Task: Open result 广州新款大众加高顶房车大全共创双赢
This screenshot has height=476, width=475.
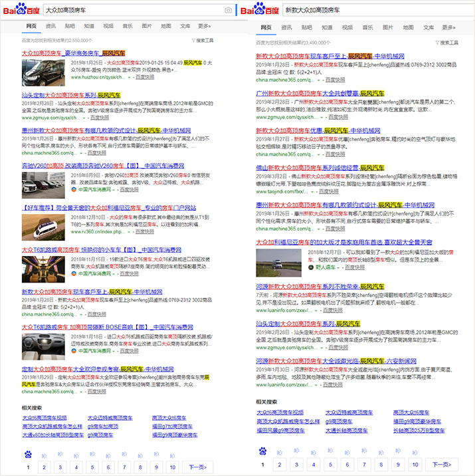Action: 320,94
